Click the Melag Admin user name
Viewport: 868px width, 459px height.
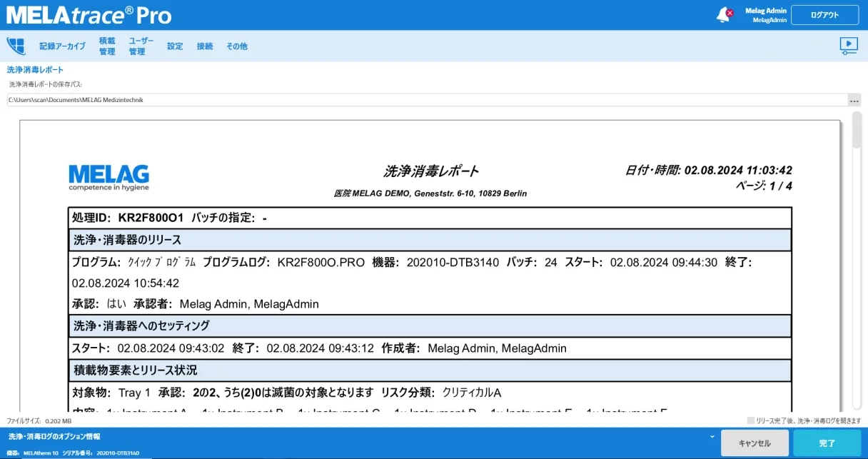pos(765,11)
